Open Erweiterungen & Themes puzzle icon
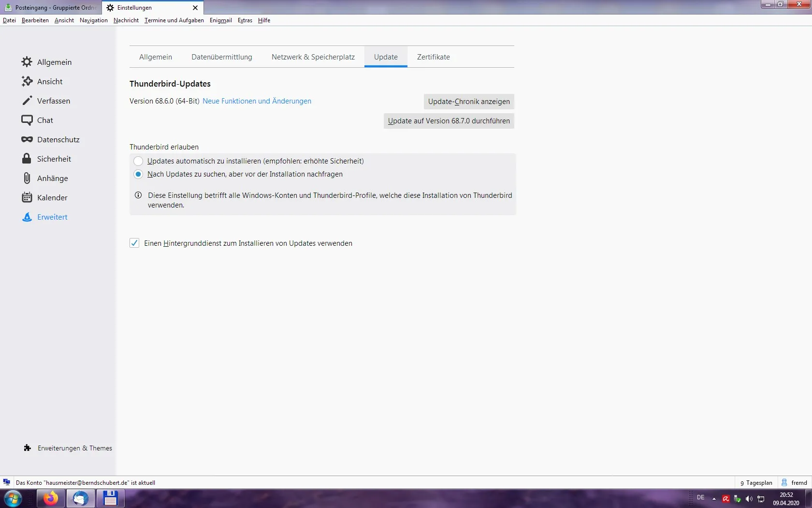812x508 pixels. (28, 448)
